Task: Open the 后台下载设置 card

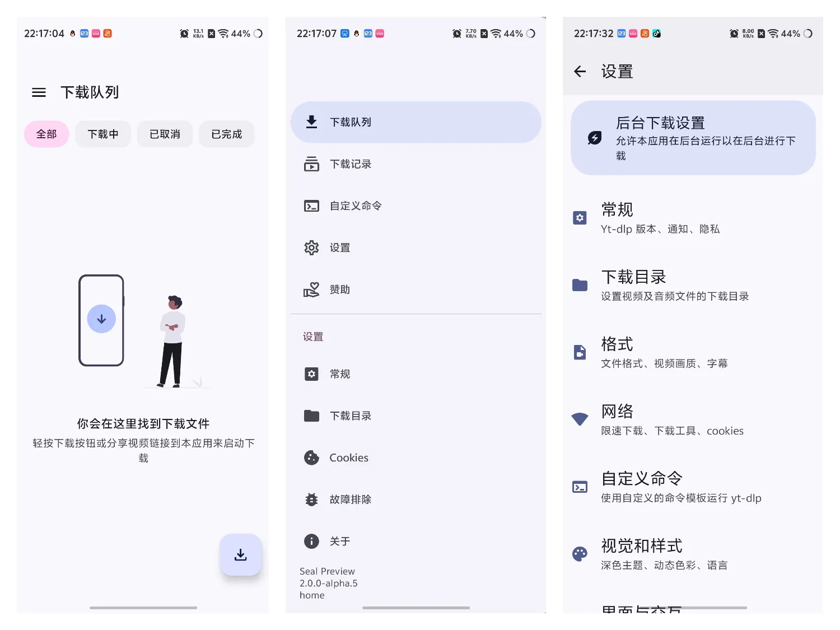Action: (693, 138)
